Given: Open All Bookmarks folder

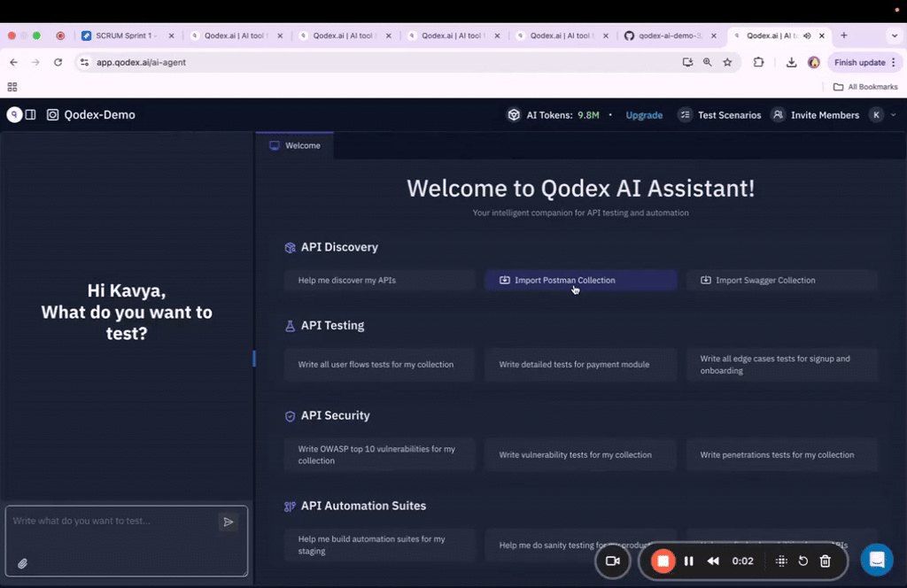Looking at the screenshot, I should 865,87.
